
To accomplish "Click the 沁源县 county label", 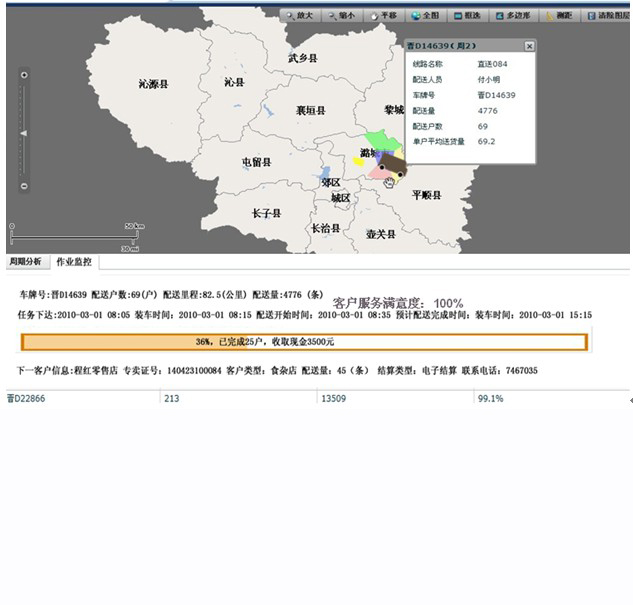I will 153,84.
